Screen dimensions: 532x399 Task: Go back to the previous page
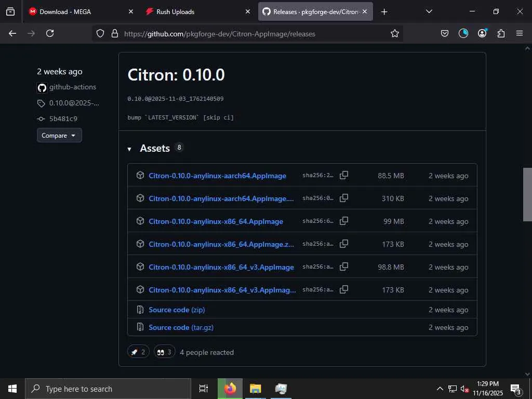(x=12, y=34)
